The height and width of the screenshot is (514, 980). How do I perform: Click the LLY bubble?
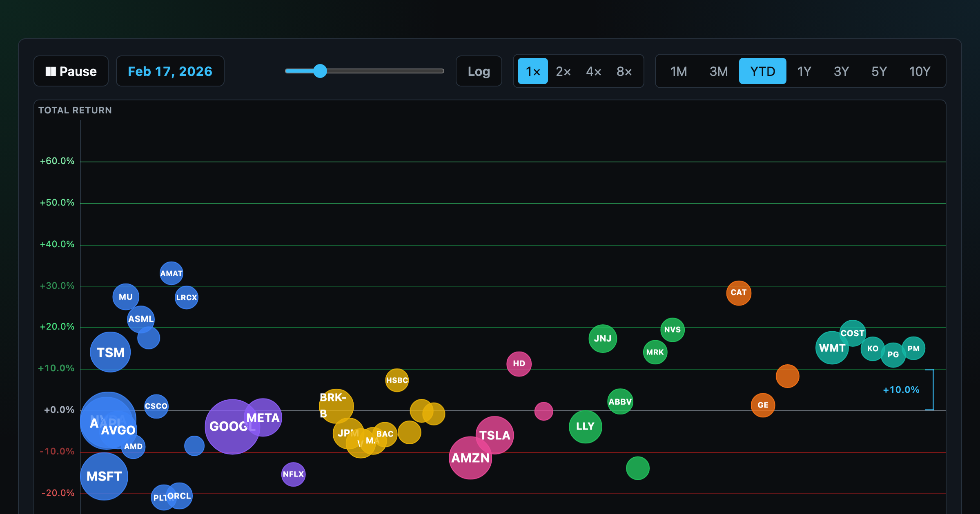(586, 427)
